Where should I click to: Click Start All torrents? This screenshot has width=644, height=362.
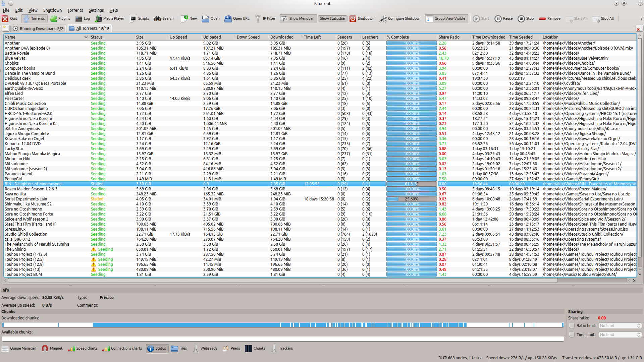[x=576, y=19]
